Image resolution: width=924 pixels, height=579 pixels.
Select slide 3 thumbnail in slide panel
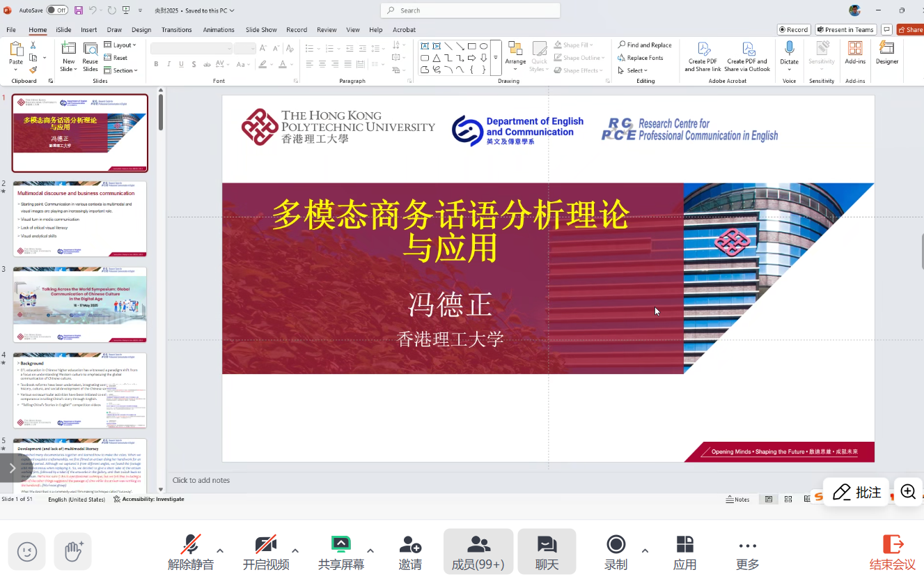pyautogui.click(x=79, y=304)
